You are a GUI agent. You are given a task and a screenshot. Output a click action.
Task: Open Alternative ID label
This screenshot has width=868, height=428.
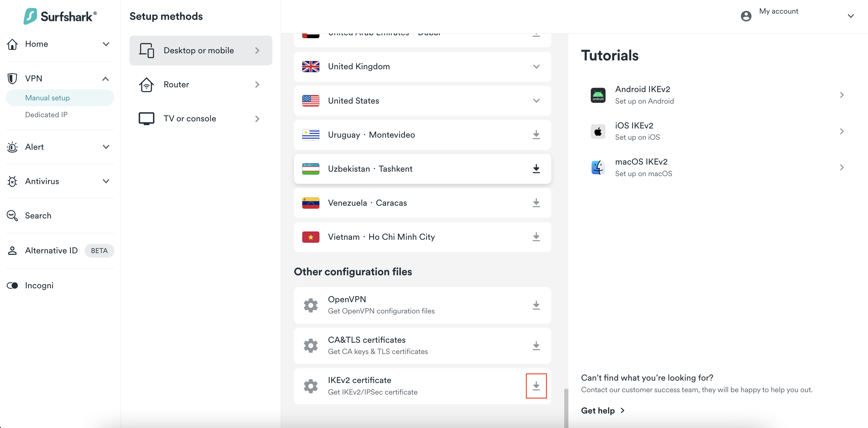[51, 251]
